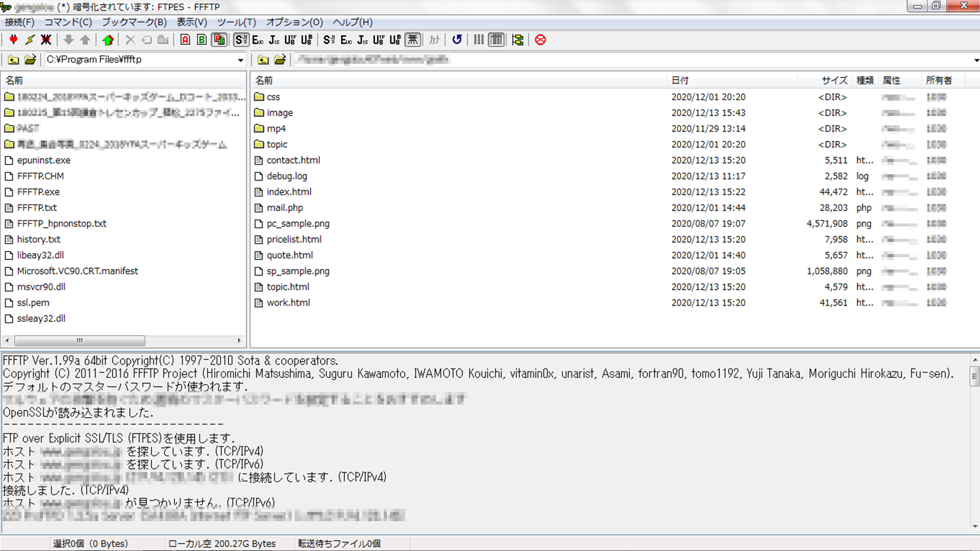Select UTF-8 in the left encoding group

pos(290,40)
